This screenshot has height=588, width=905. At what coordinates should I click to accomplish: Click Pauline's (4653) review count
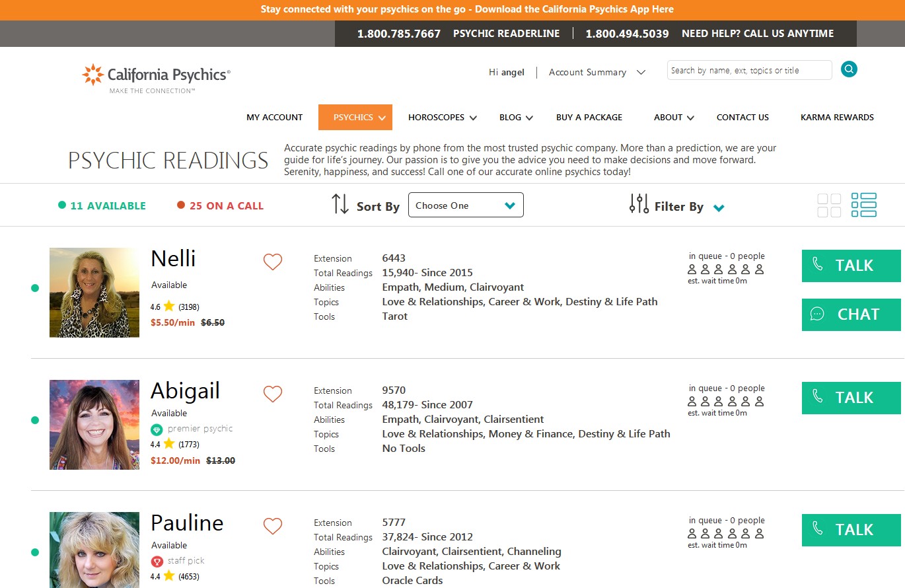(189, 577)
